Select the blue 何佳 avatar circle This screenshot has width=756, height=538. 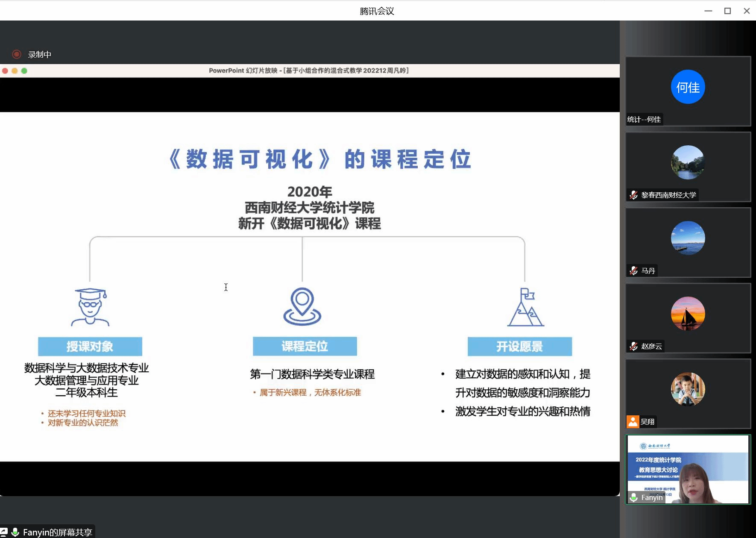click(688, 87)
